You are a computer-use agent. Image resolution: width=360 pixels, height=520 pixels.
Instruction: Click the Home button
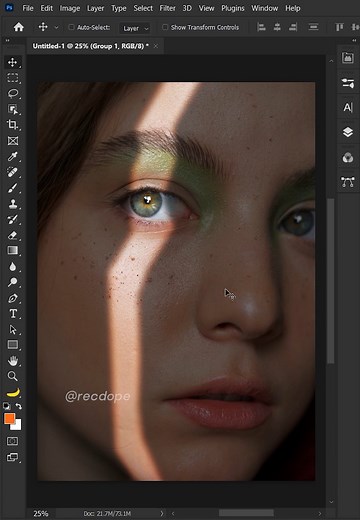point(19,27)
